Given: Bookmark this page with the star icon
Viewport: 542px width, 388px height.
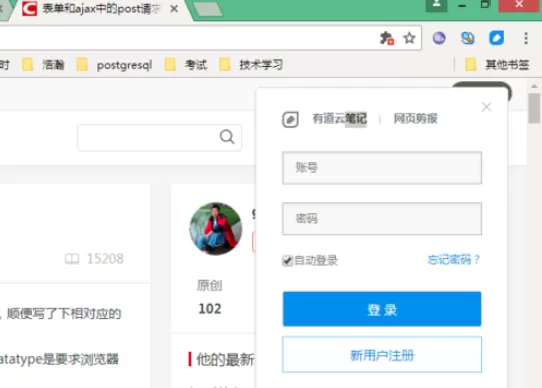Looking at the screenshot, I should click(x=409, y=38).
